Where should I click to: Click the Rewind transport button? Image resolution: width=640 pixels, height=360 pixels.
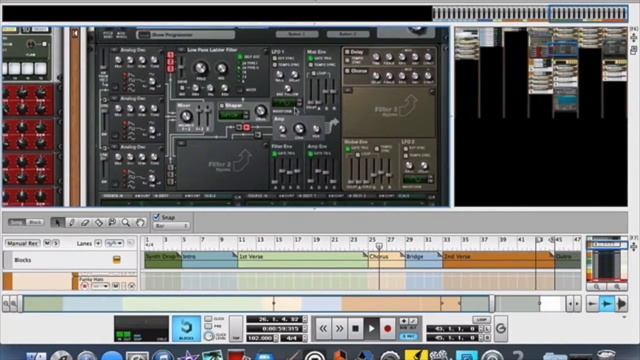323,329
